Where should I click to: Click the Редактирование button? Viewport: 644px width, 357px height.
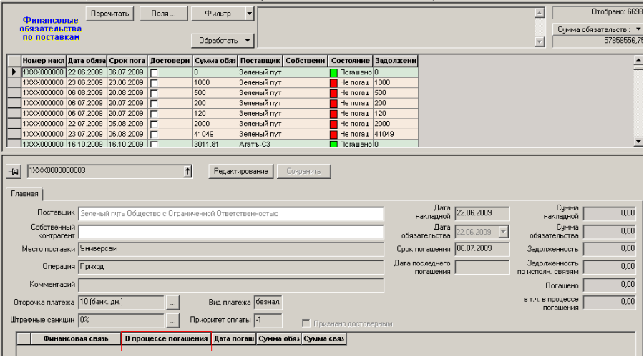pyautogui.click(x=240, y=171)
